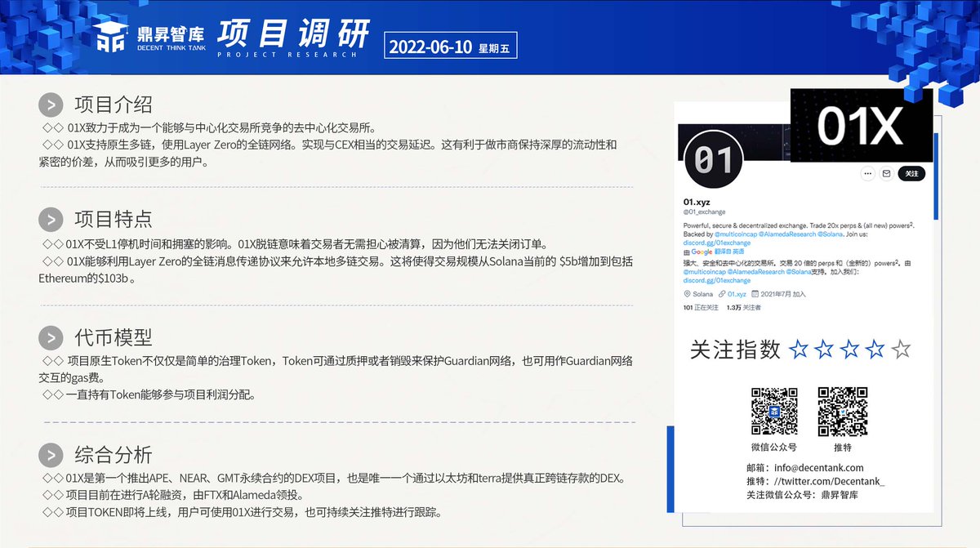Click 翻译自 英语 translation link
Image resolution: width=980 pixels, height=548 pixels.
pos(729,252)
